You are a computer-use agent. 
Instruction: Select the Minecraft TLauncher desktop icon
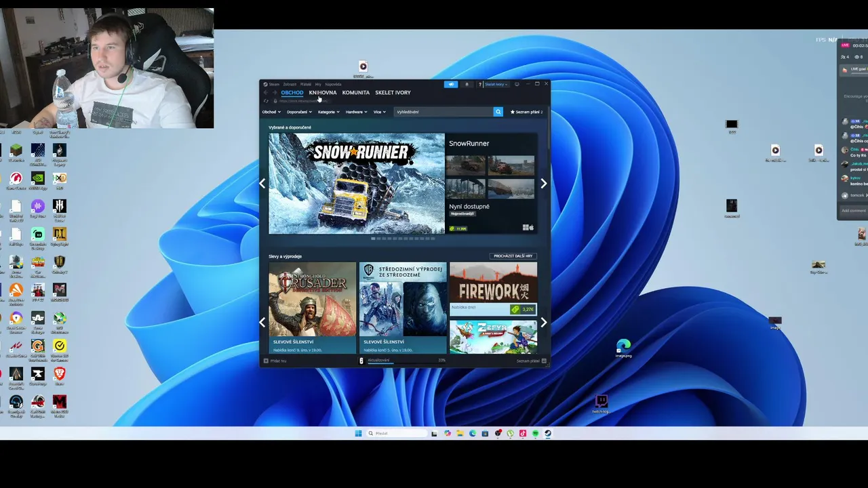(16, 152)
